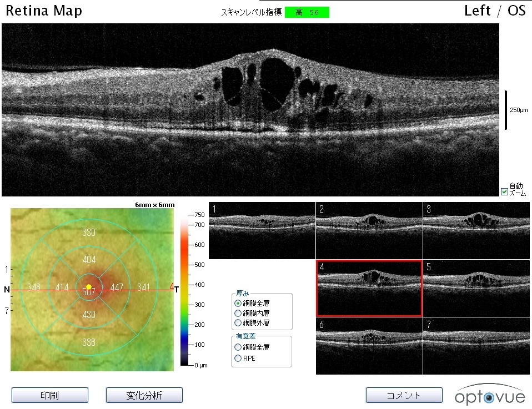Select B-scan thumbnail number 2

[369, 230]
